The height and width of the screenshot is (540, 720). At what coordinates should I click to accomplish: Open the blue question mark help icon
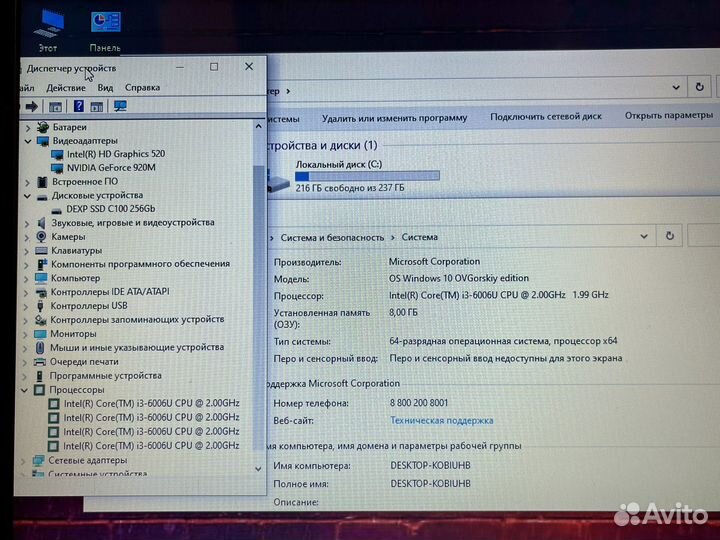click(79, 107)
